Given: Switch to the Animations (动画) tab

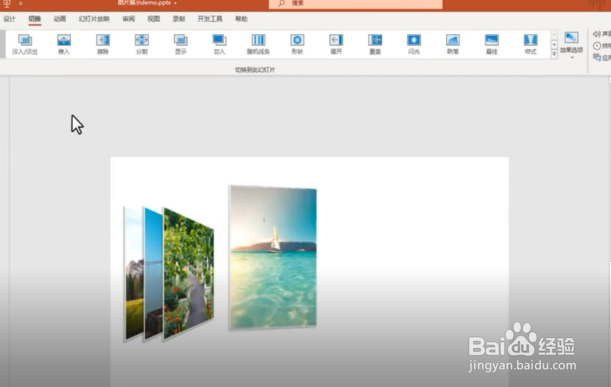Looking at the screenshot, I should 60,19.
